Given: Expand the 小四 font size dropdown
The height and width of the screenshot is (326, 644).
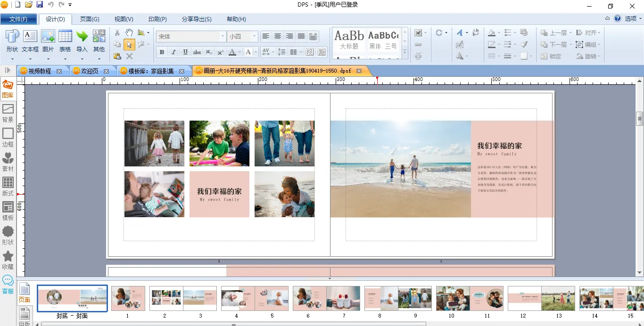Looking at the screenshot, I should click(254, 36).
